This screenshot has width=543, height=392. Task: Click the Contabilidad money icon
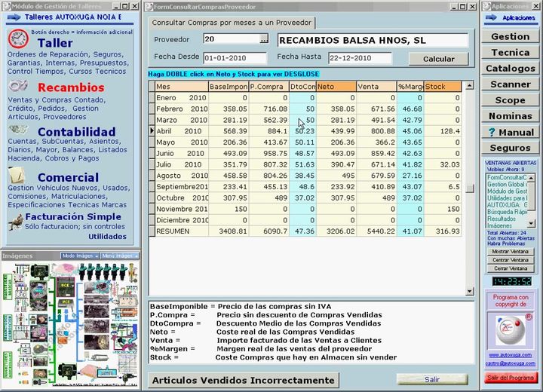click(17, 130)
